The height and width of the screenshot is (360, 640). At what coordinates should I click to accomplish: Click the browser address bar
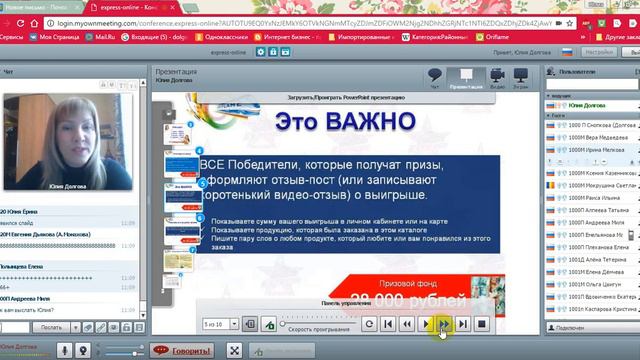pyautogui.click(x=304, y=23)
